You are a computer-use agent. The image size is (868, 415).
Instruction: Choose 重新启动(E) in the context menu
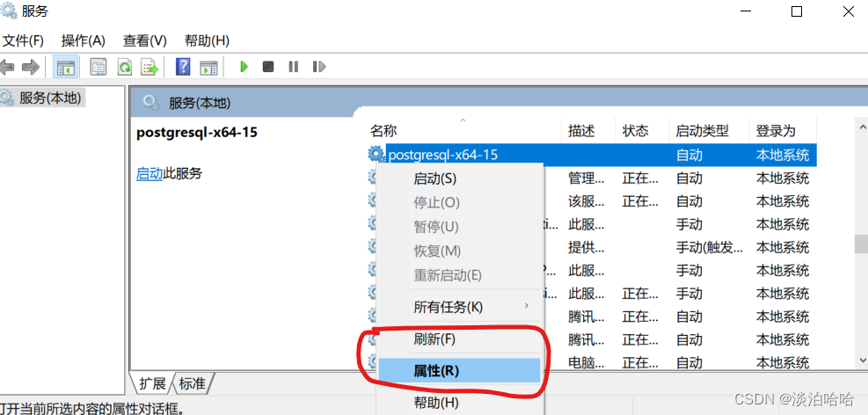tap(460, 275)
